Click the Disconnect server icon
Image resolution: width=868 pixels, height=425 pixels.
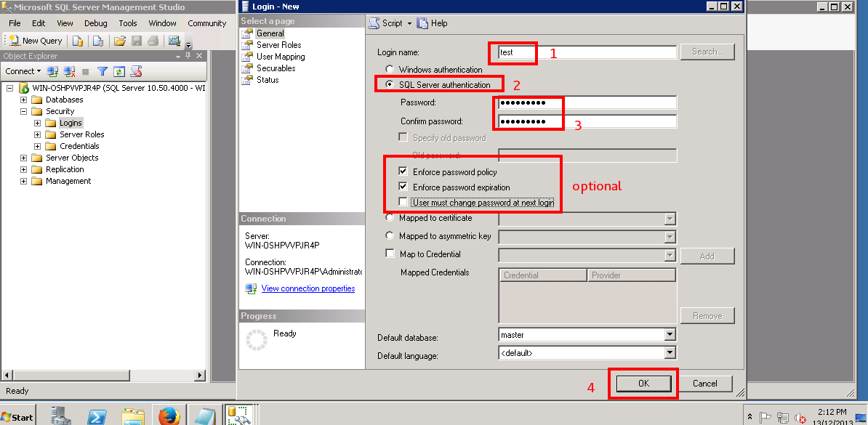pos(69,71)
